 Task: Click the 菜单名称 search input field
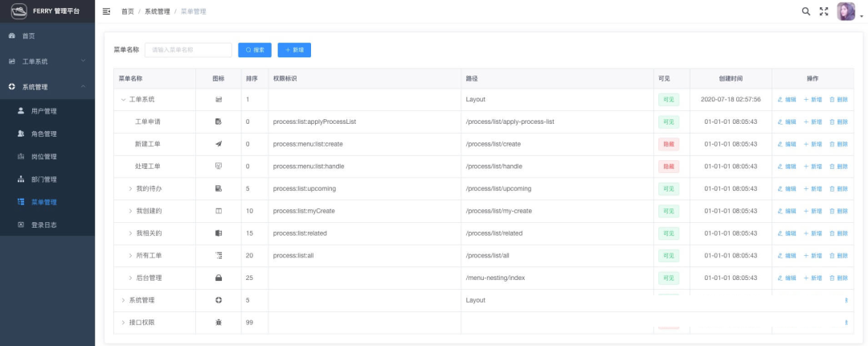(188, 50)
